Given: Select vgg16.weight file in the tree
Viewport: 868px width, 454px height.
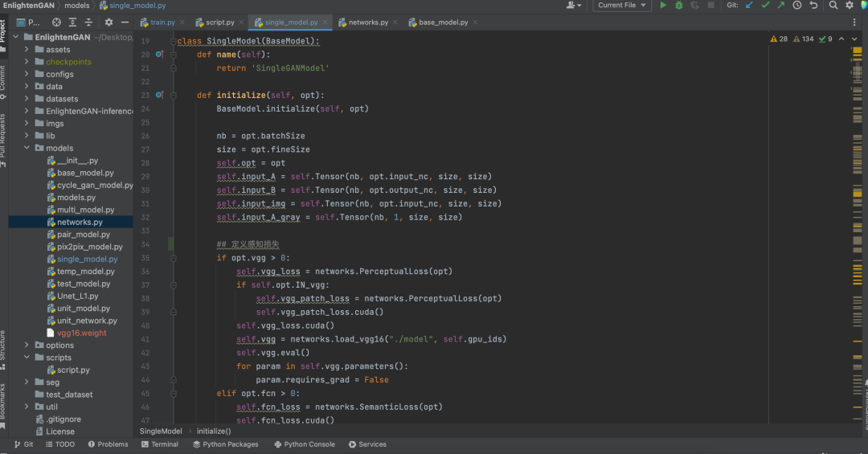Looking at the screenshot, I should coord(76,333).
